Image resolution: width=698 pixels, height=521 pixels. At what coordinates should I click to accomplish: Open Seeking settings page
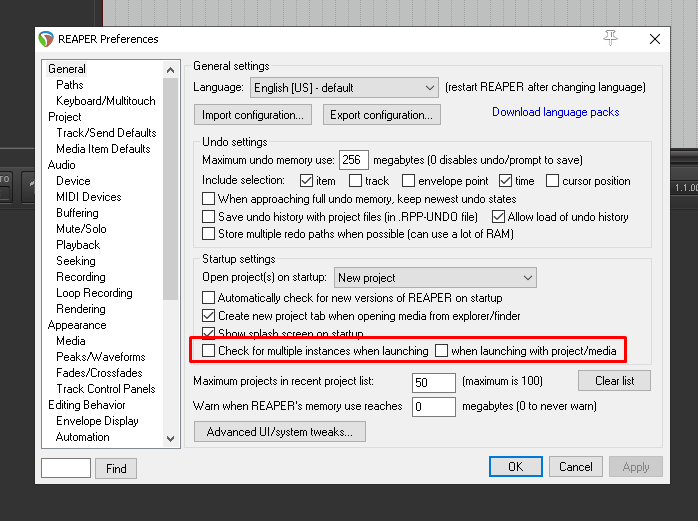[76, 261]
